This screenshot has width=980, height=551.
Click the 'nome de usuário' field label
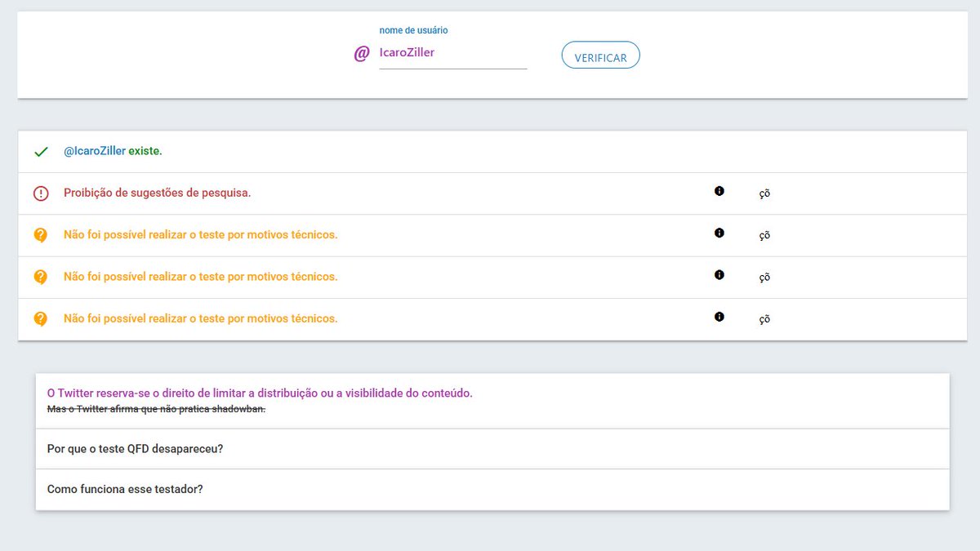[x=413, y=30]
